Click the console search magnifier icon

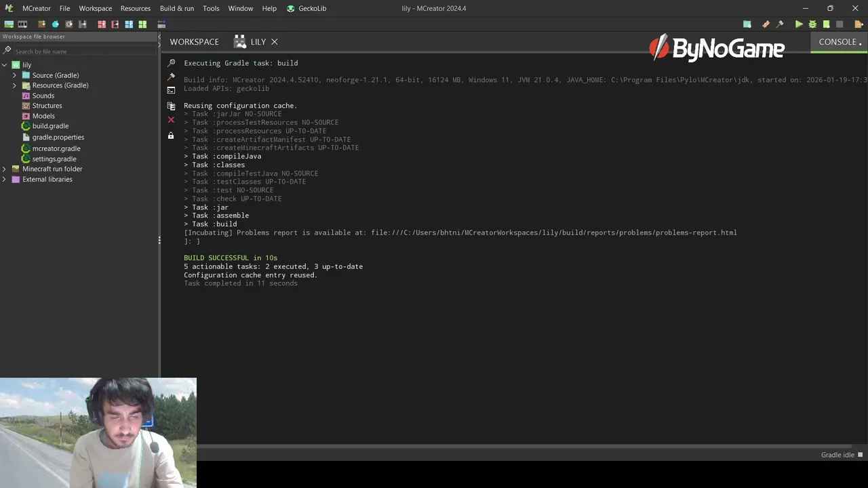[x=171, y=63]
